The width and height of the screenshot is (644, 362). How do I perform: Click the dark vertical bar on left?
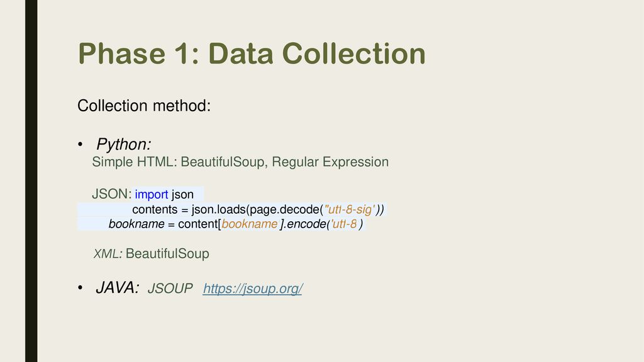[x=31, y=181]
